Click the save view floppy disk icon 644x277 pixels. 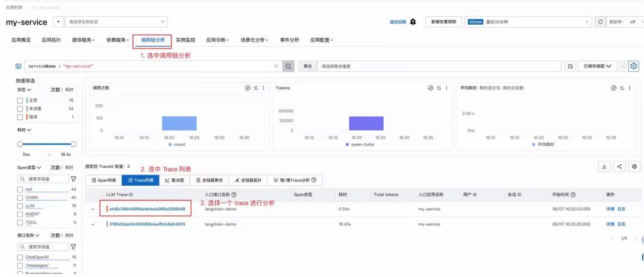point(570,66)
